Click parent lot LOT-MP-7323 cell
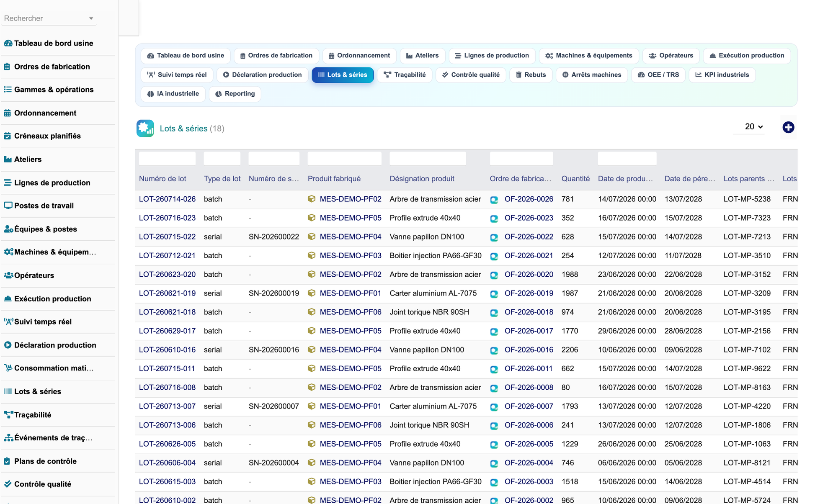The image size is (815, 504). (x=747, y=218)
